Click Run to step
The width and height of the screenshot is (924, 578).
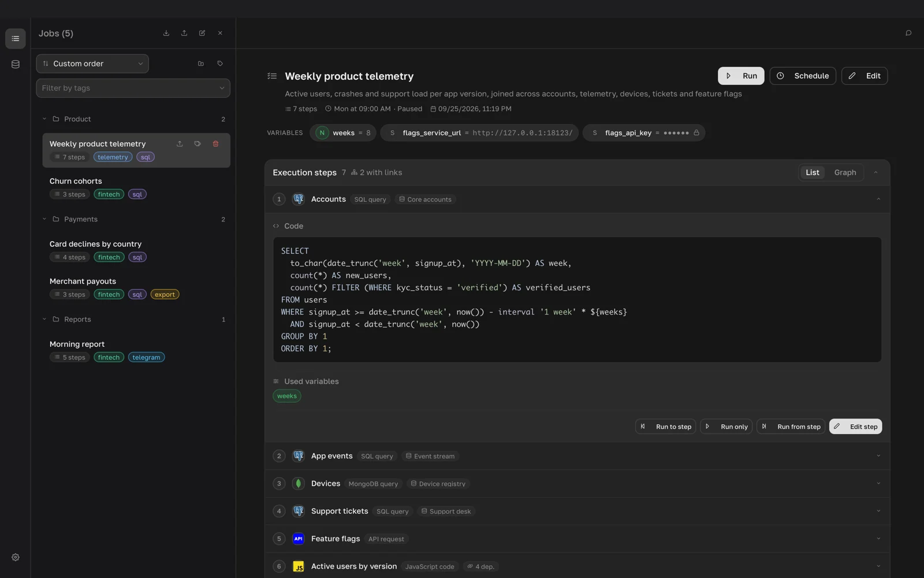665,427
